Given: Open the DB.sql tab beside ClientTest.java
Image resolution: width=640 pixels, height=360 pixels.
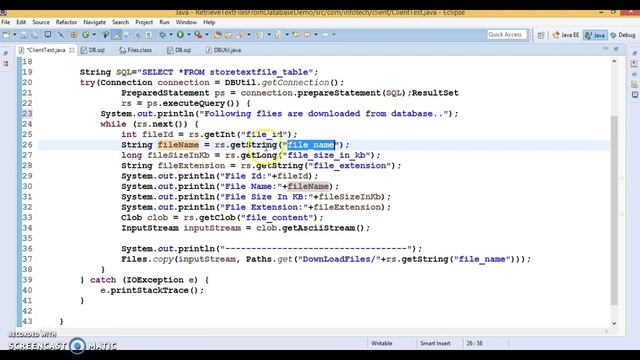Looking at the screenshot, I should [x=93, y=50].
